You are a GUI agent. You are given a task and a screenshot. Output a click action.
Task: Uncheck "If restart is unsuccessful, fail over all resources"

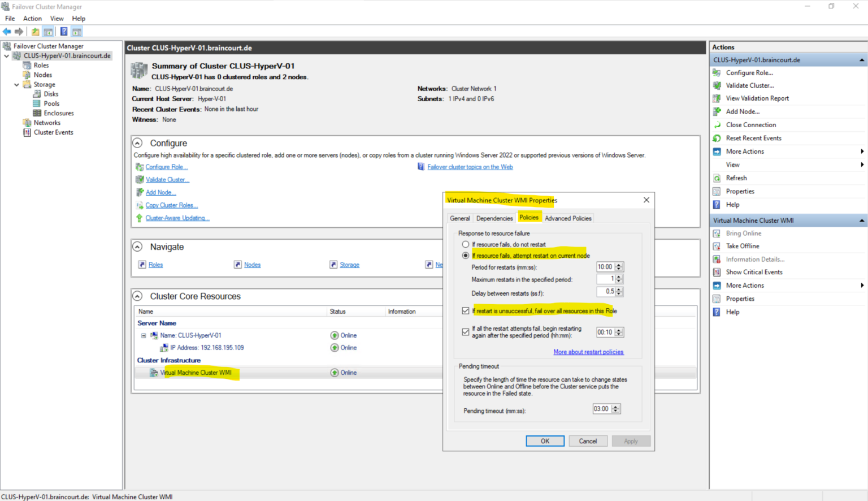coord(466,310)
